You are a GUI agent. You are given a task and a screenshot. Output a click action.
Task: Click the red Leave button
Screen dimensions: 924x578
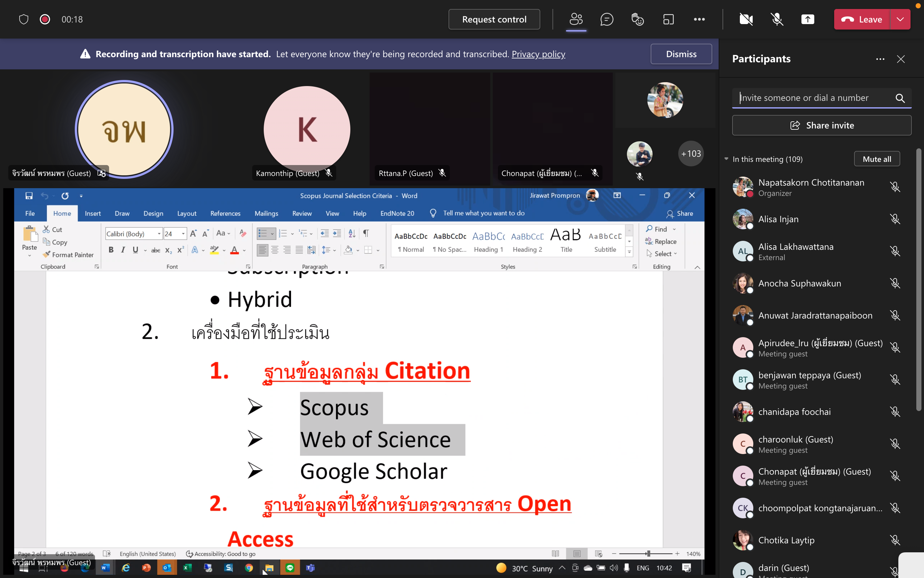coord(862,19)
